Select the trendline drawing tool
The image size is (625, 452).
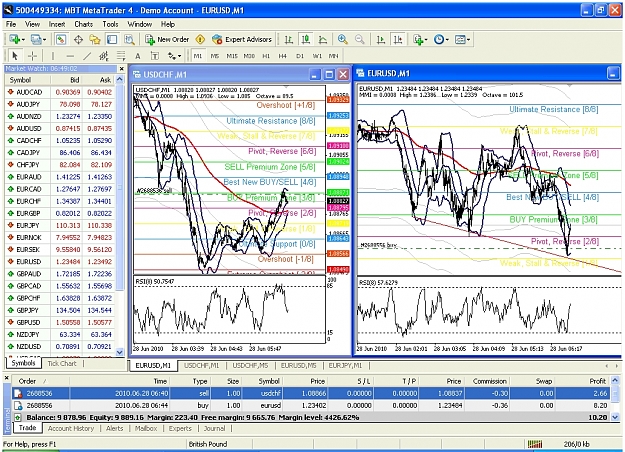click(x=87, y=56)
